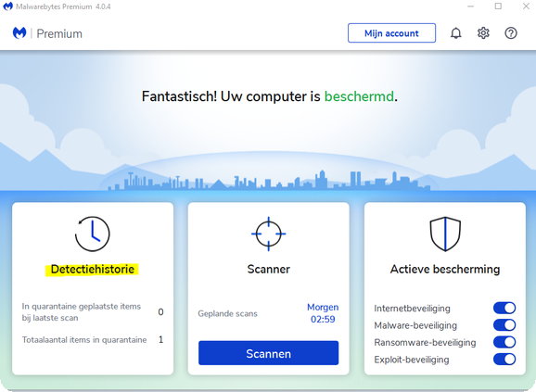This screenshot has height=392, width=536.
Task: Open the Scanner card title
Action: [x=268, y=269]
